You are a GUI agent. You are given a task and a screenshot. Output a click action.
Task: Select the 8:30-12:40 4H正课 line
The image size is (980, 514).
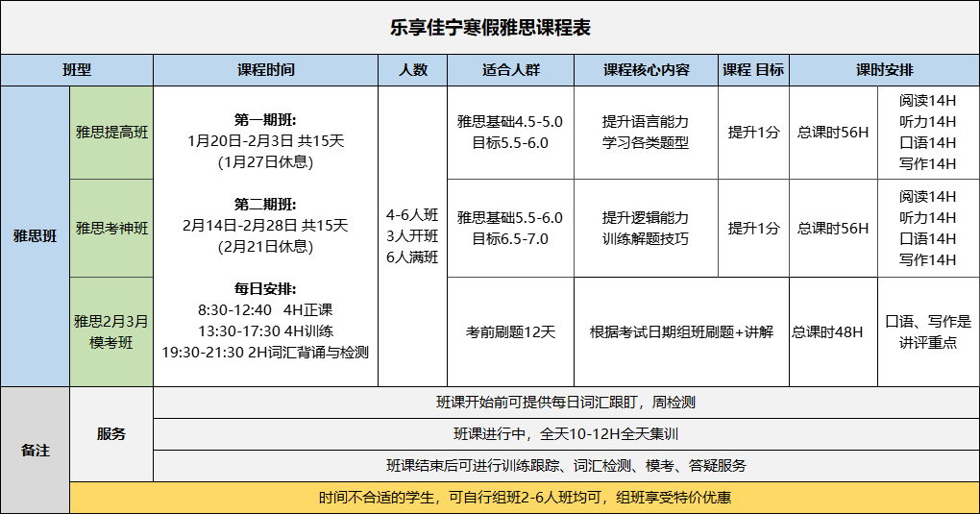[x=265, y=310]
